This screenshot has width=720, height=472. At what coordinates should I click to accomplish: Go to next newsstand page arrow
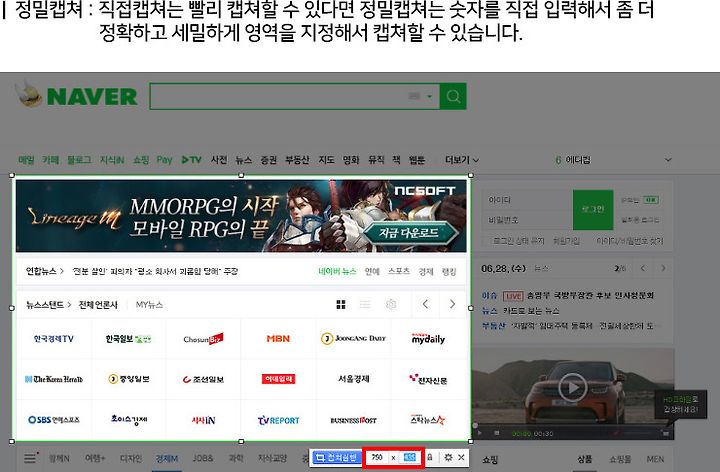[452, 304]
